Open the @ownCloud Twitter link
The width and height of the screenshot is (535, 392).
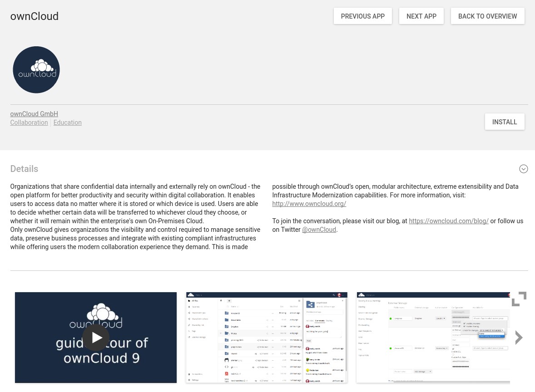319,230
